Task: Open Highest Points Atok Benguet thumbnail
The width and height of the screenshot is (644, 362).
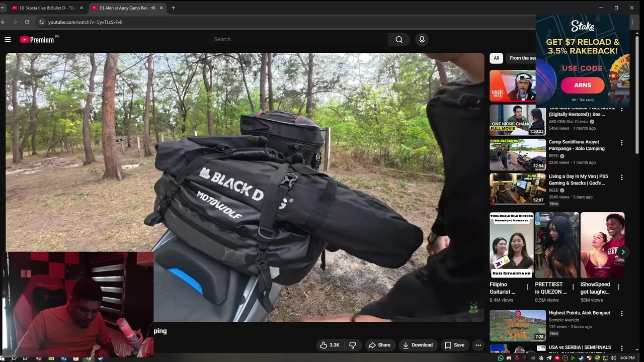Action: [518, 325]
